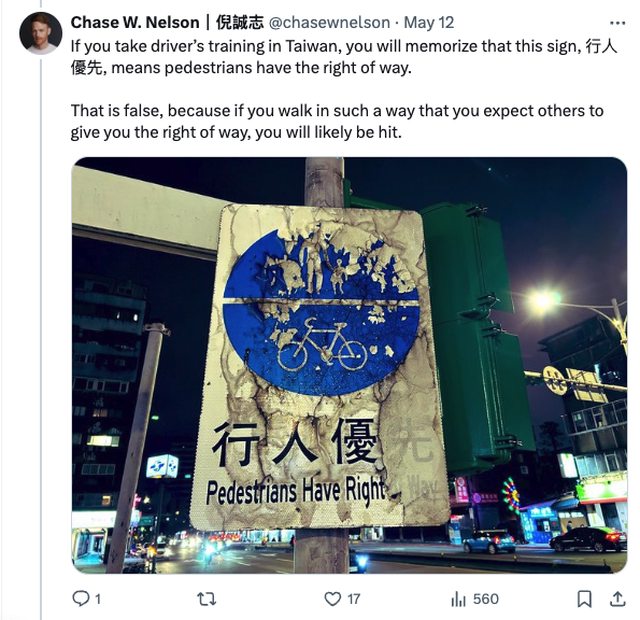Open the three-dot more options menu
The image size is (640, 620).
pos(618,23)
